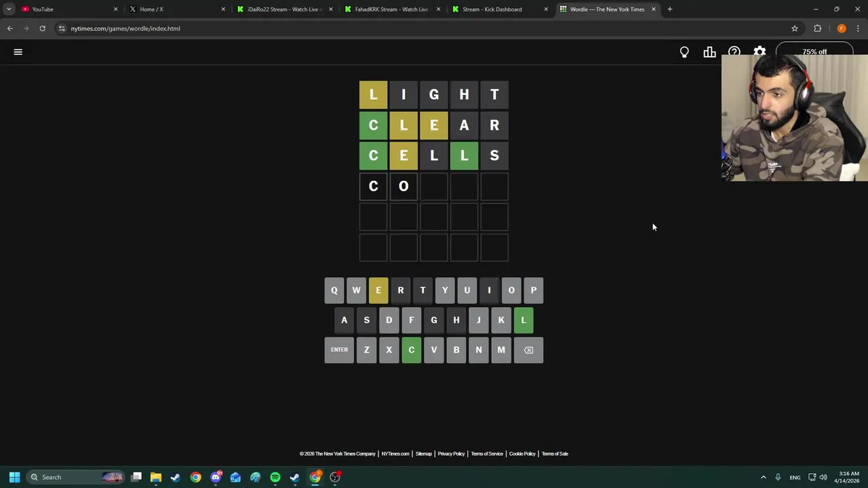Image resolution: width=868 pixels, height=488 pixels.
Task: Click the H key on Wordle keyboard
Action: tap(456, 320)
